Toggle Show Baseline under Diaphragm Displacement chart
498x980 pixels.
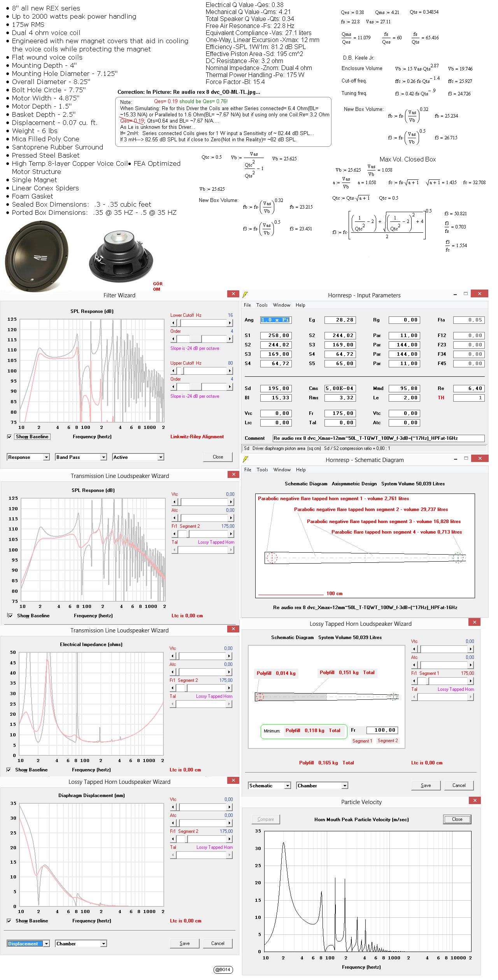point(9,921)
